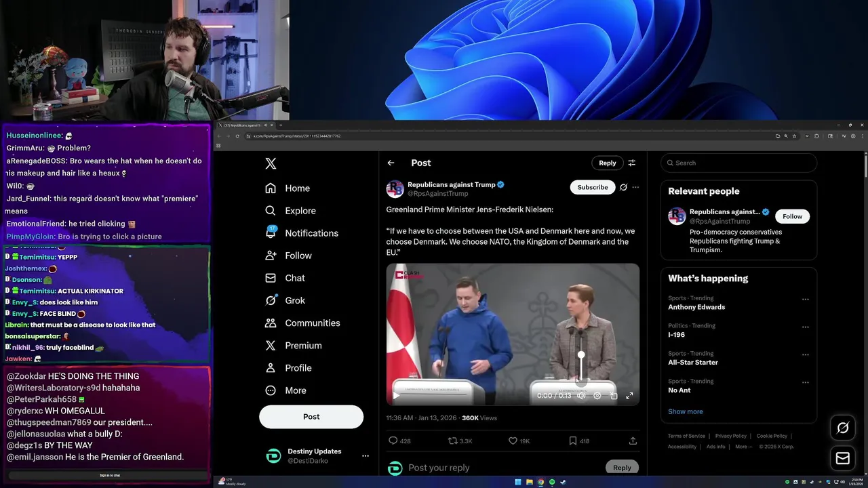Open Privacy Policy footer link

click(x=731, y=436)
